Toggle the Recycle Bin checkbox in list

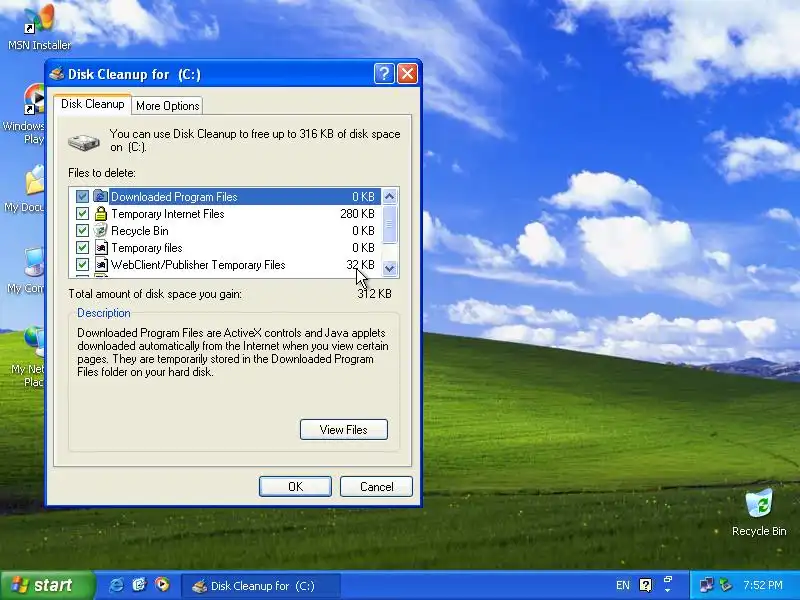(82, 231)
